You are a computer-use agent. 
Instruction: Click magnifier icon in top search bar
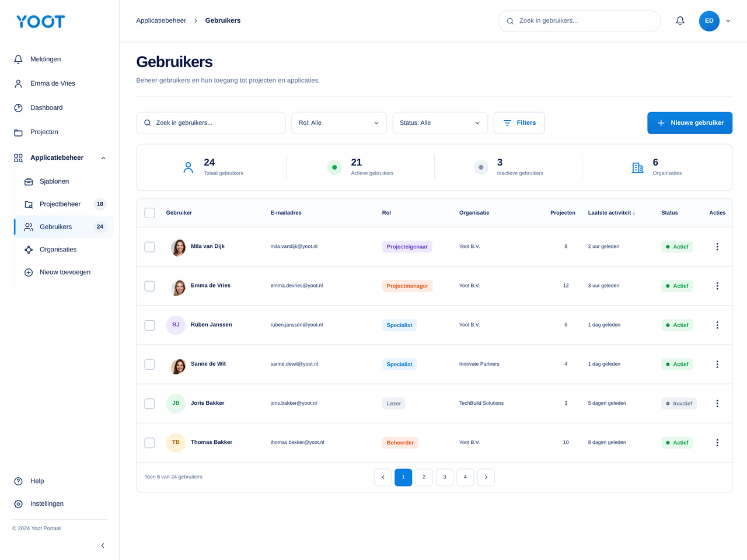[510, 21]
